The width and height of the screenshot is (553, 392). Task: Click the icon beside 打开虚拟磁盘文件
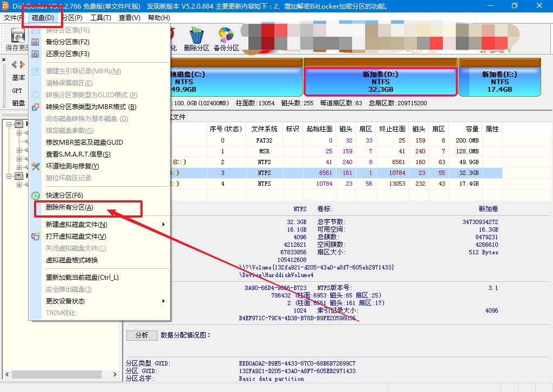click(x=35, y=236)
